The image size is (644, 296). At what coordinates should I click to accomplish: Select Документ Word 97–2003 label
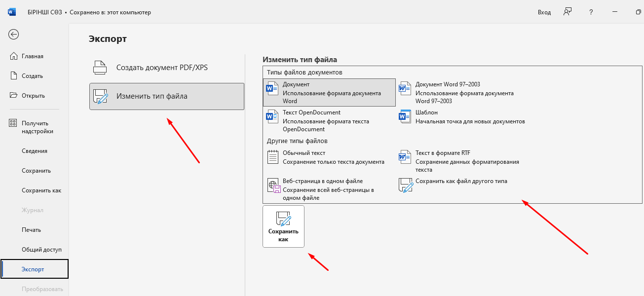point(448,84)
